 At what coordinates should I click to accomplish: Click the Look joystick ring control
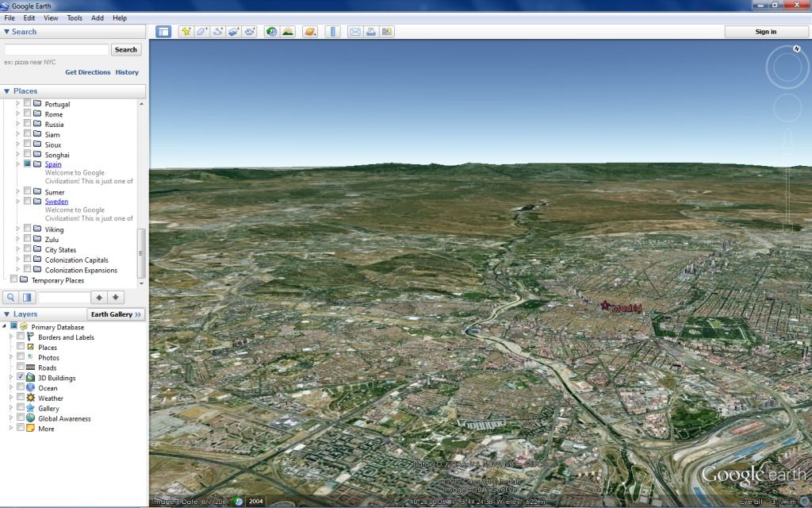787,67
